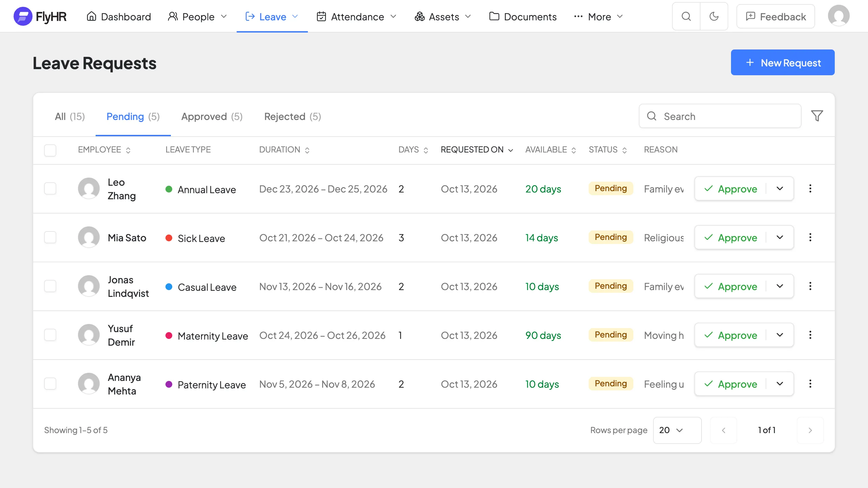Switch to the All (15) tab

(x=70, y=117)
